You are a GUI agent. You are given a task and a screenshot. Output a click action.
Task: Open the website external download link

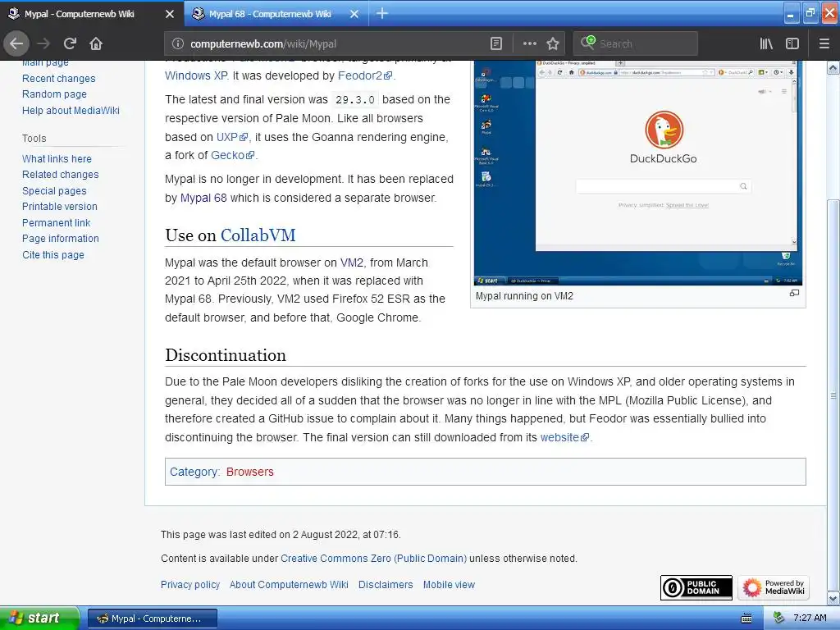(x=564, y=437)
